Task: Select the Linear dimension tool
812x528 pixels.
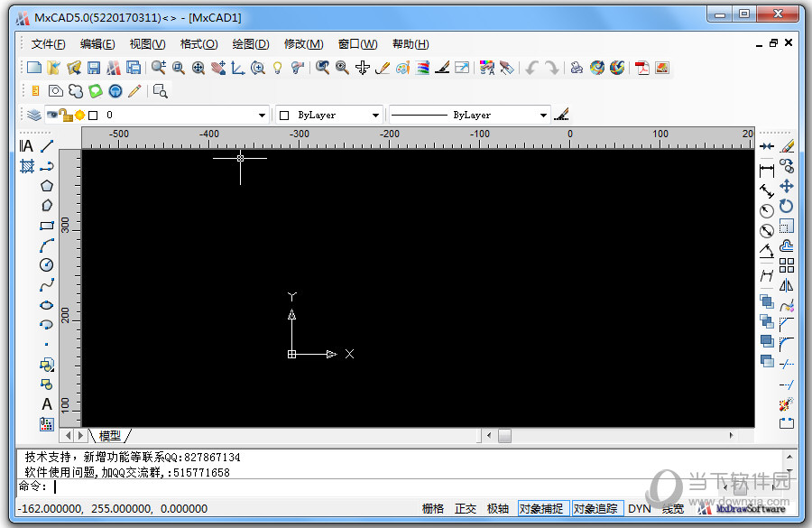Action: 767,170
